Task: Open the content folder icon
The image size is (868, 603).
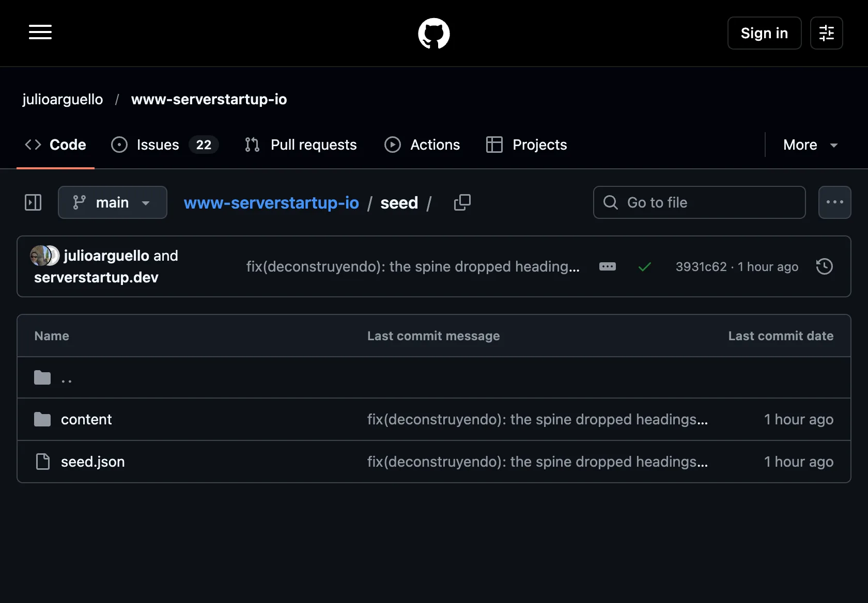Action: tap(42, 419)
